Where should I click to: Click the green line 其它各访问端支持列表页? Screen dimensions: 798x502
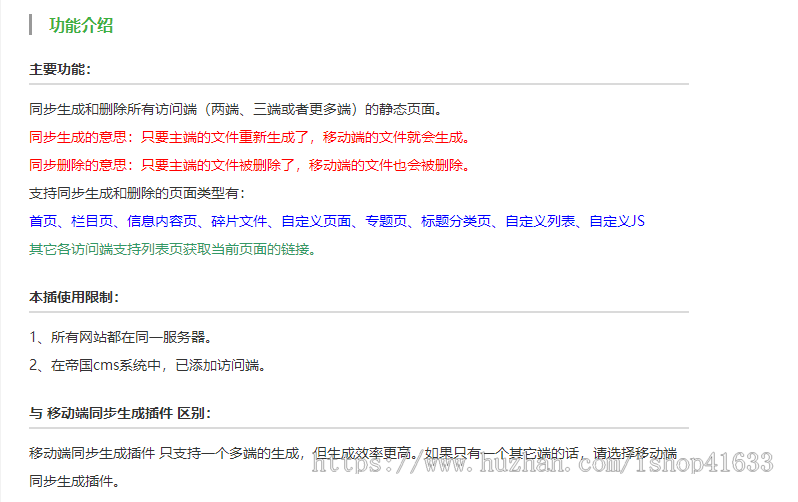point(173,249)
